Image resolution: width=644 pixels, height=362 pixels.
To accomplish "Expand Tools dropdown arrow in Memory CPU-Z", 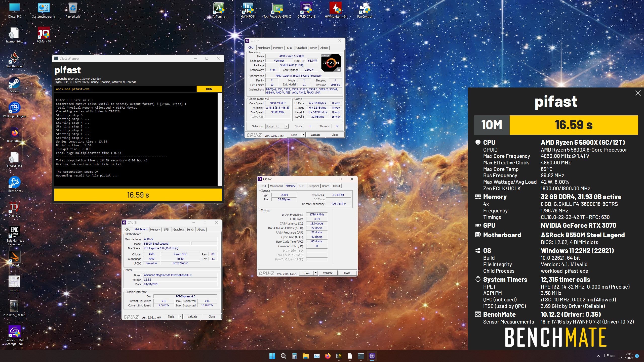I will coord(315,273).
